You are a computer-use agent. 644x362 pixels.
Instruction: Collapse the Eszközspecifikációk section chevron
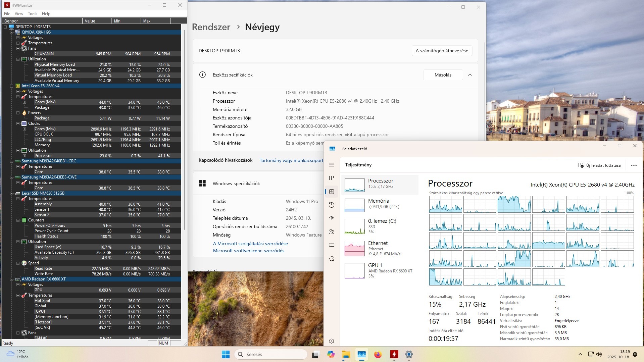(x=470, y=75)
